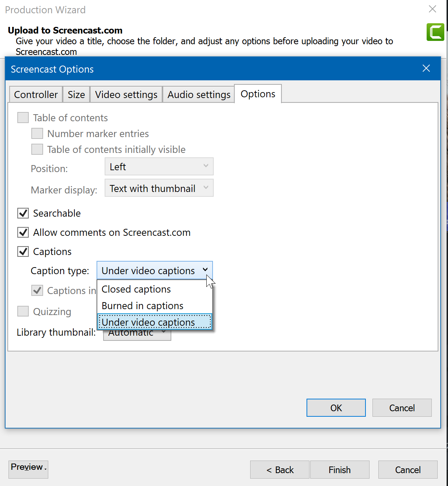Open the Audio settings tab
This screenshot has height=486, width=448.
199,95
